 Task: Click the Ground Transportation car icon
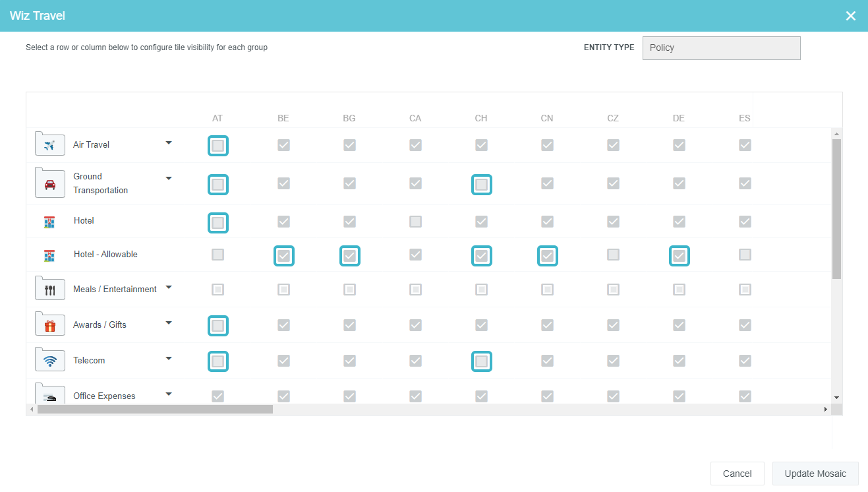pos(49,185)
